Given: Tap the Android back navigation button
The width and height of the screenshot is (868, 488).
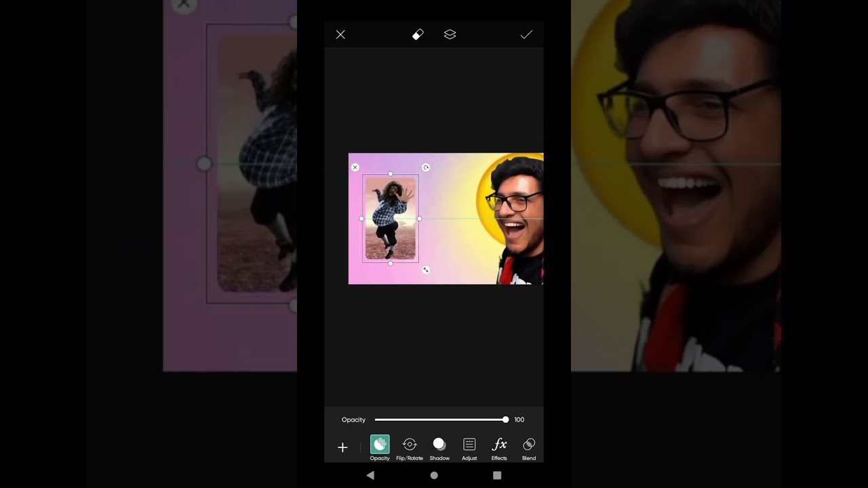Looking at the screenshot, I should pyautogui.click(x=370, y=475).
